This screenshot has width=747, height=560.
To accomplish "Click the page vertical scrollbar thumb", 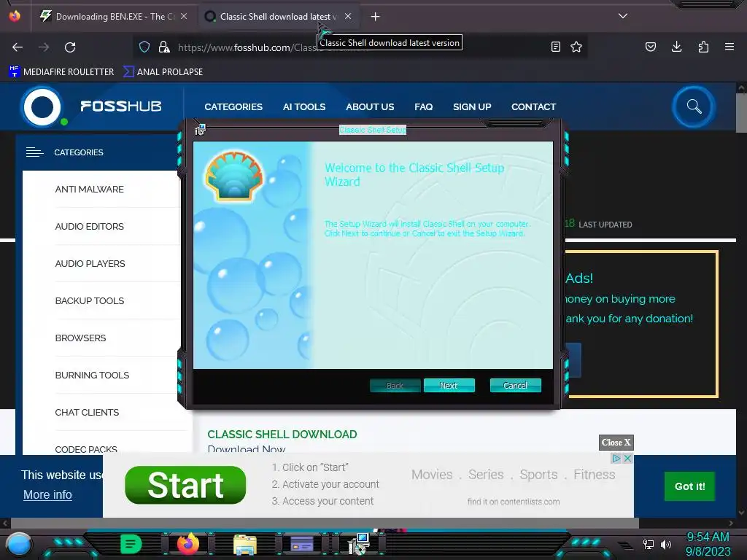I will pos(741,112).
